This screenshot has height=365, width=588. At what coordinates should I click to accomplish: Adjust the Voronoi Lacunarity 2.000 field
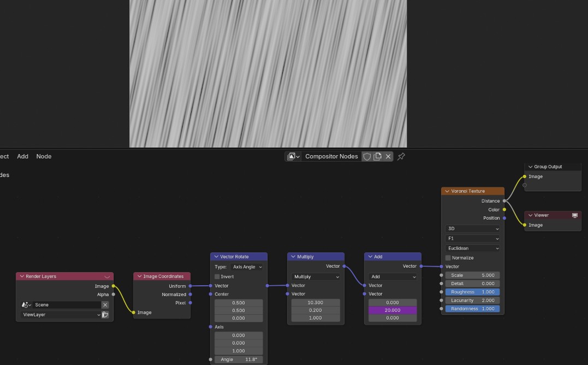472,301
